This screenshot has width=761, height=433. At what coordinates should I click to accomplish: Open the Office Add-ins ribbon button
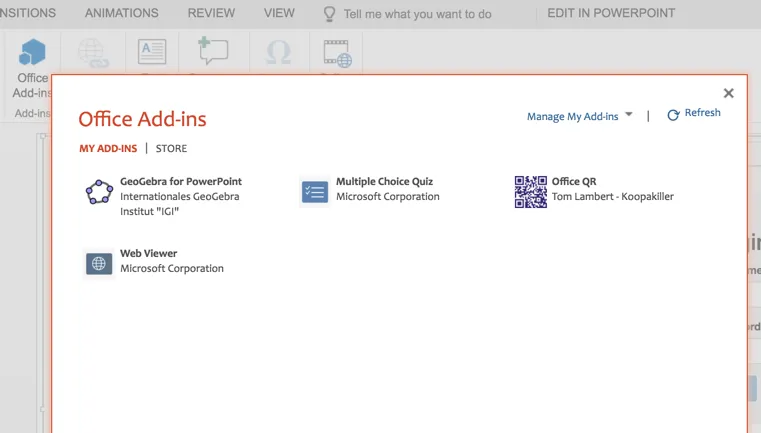[32, 68]
